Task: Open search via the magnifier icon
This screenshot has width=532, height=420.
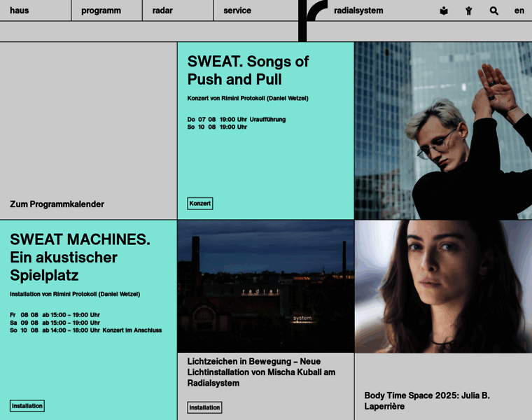Action: (x=494, y=11)
